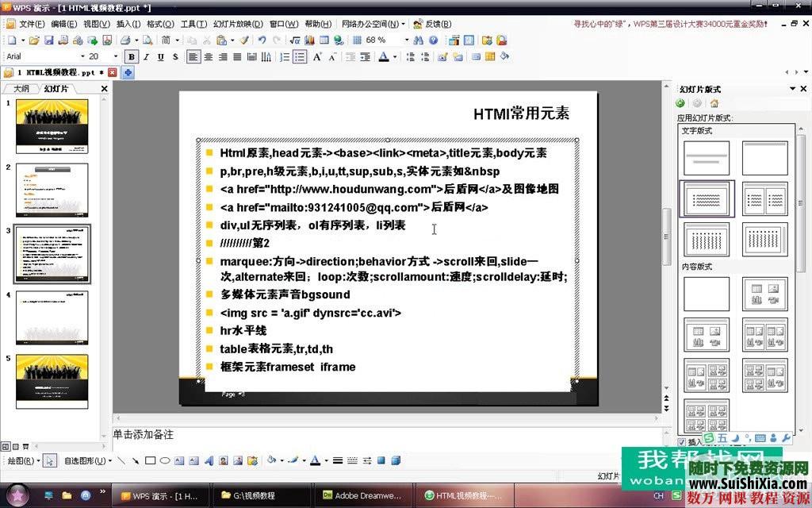The width and height of the screenshot is (812, 508).
Task: Apply italic formatting
Action: coord(146,56)
